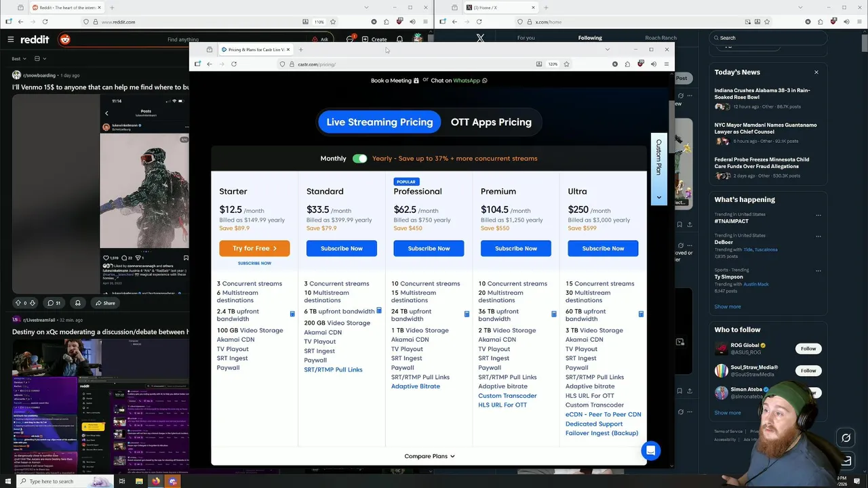
Task: Click the X logo in the X window
Action: (x=480, y=38)
